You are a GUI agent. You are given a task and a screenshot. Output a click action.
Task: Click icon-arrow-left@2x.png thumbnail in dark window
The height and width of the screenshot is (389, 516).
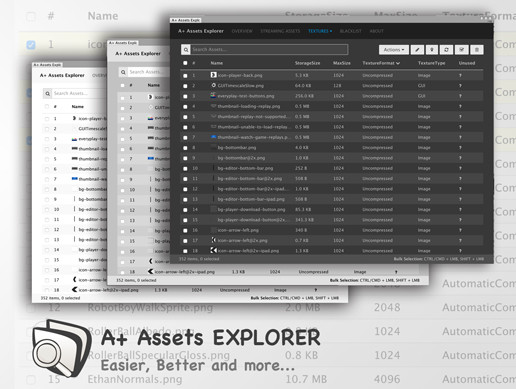pos(214,240)
